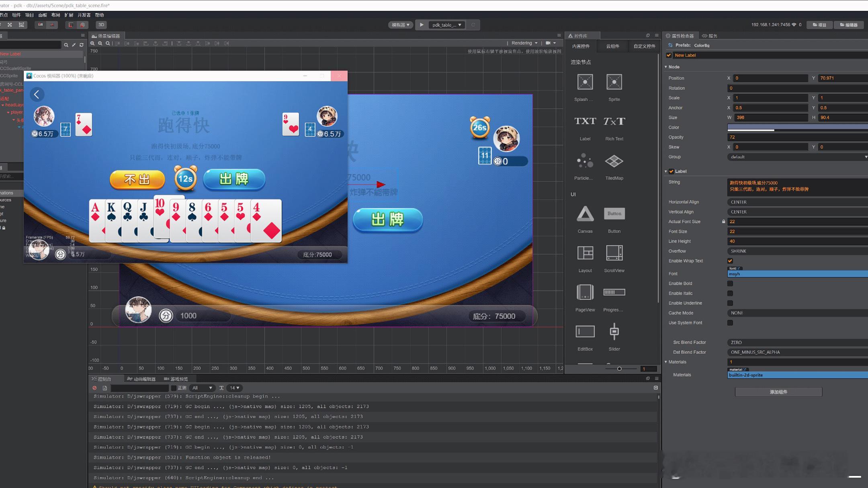
Task: Choose the EditBox widget icon
Action: coord(585,332)
